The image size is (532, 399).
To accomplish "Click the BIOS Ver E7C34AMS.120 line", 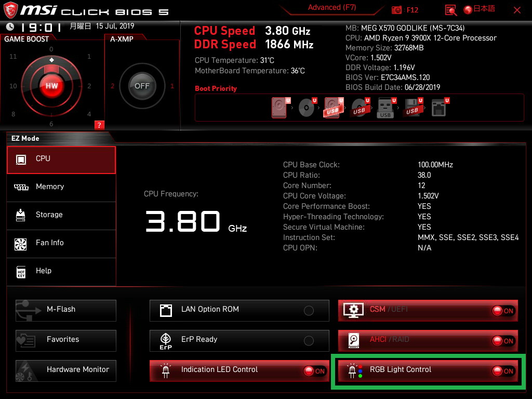I will point(388,77).
